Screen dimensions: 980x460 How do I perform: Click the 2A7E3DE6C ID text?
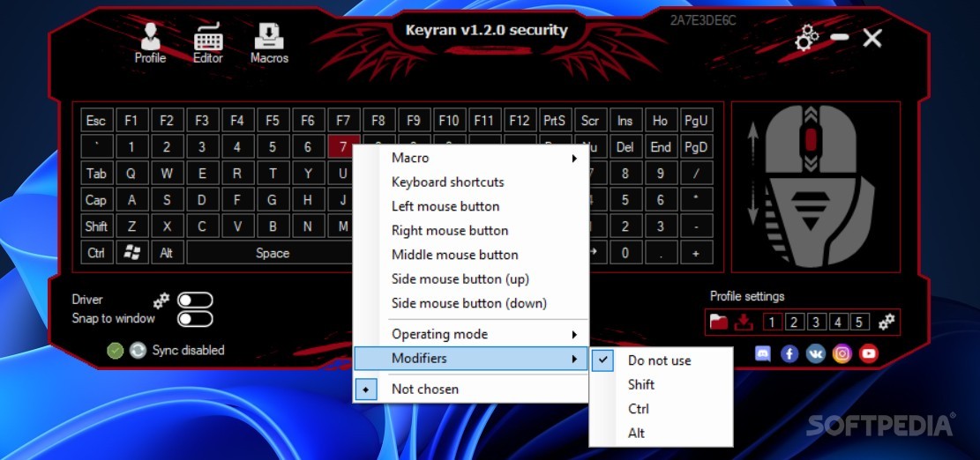702,20
